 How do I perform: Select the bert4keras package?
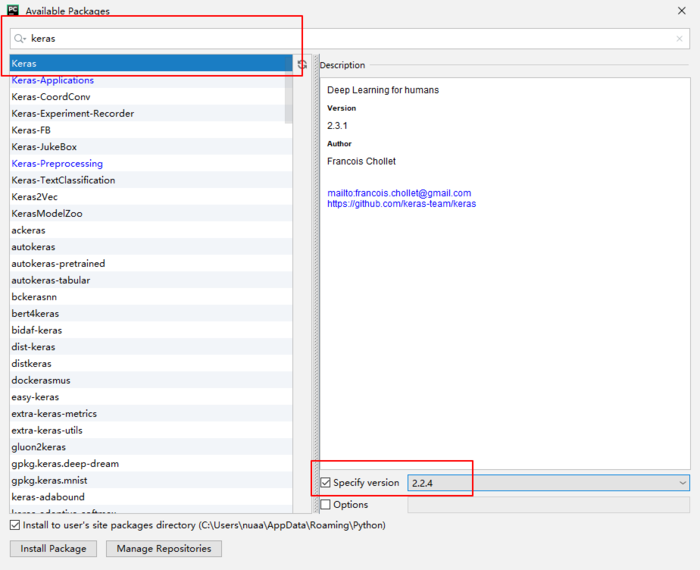tap(151, 313)
